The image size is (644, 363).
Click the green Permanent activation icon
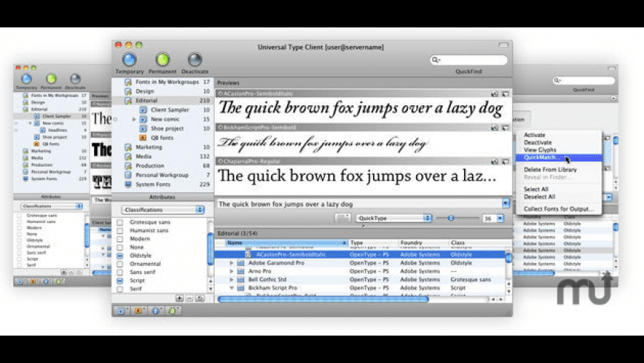click(161, 60)
